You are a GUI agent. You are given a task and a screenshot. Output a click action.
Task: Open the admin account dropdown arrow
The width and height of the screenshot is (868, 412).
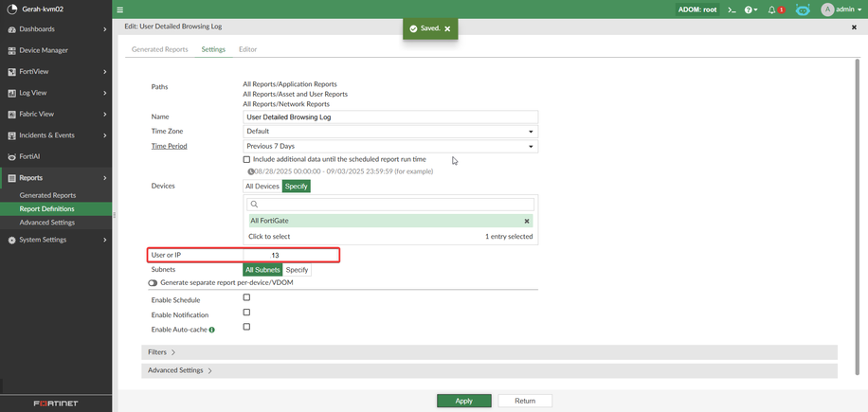[859, 10]
